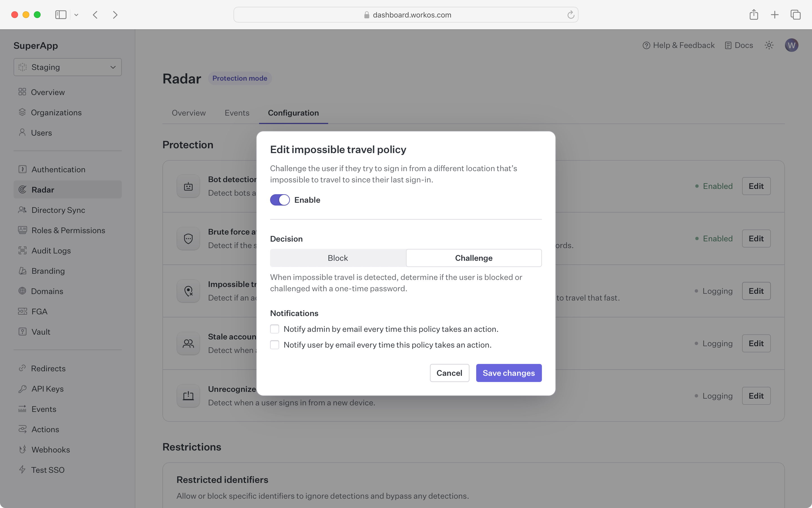This screenshot has width=812, height=508.
Task: Open the Overview tab in Radar
Action: [x=188, y=113]
